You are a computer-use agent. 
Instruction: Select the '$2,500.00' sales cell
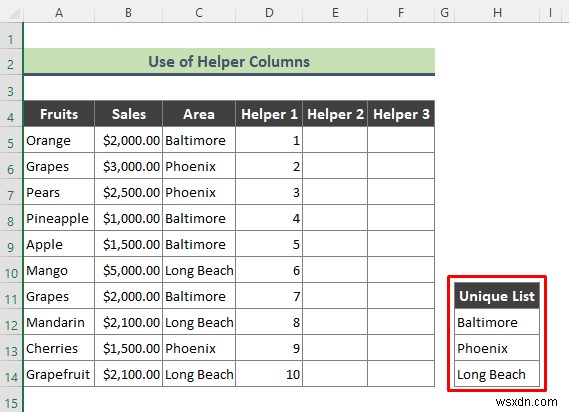[x=128, y=192]
